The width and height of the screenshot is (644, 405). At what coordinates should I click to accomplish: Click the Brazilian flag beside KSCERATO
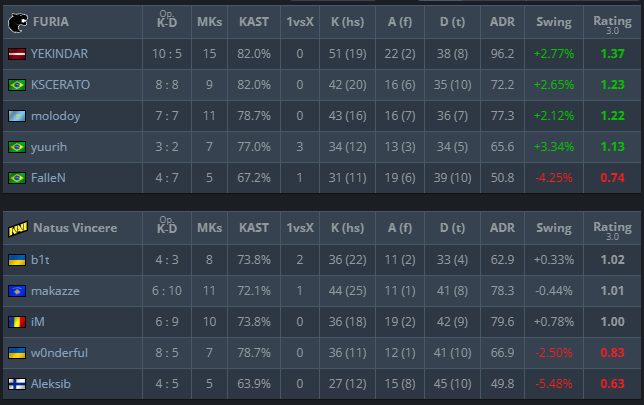point(16,85)
